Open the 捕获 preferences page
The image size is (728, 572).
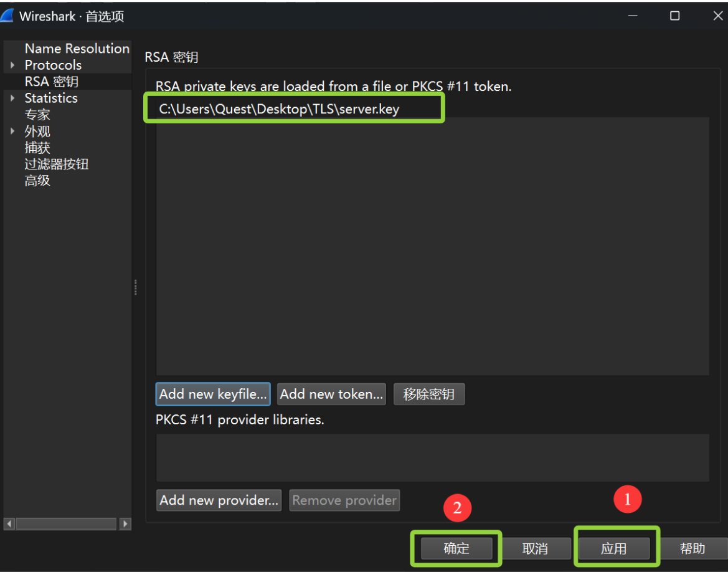[x=37, y=148]
